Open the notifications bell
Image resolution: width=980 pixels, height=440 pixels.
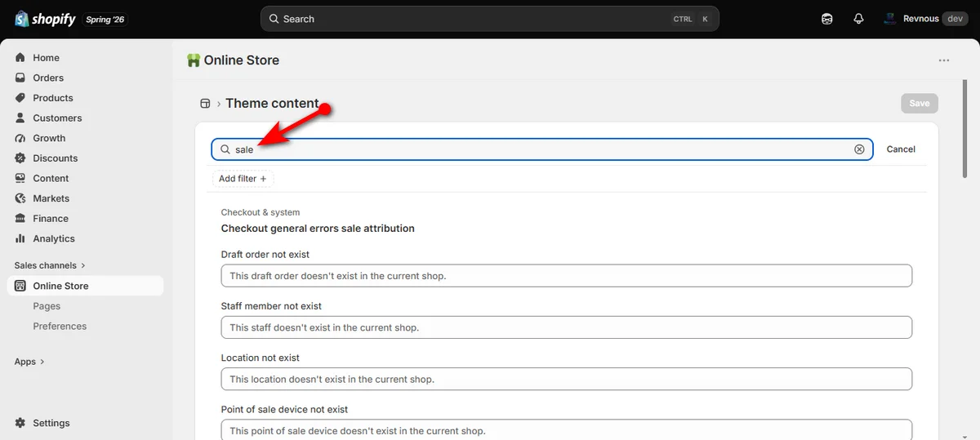point(858,19)
